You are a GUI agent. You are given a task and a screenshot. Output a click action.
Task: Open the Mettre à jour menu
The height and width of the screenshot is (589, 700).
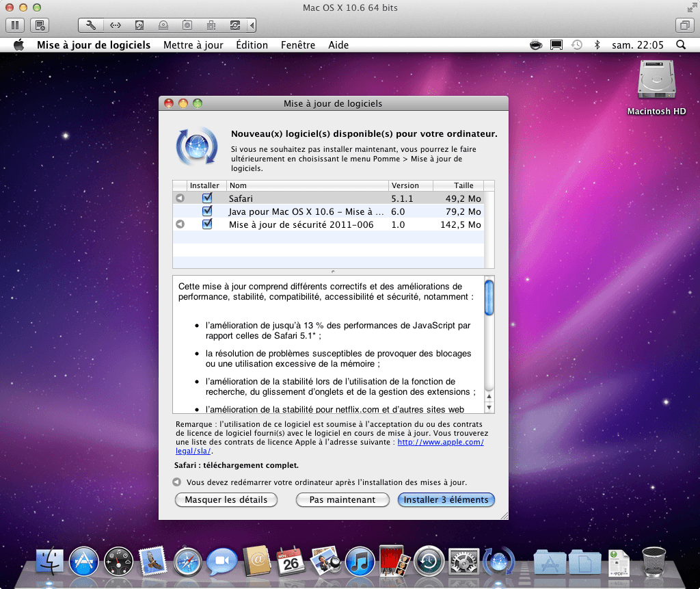coord(193,44)
